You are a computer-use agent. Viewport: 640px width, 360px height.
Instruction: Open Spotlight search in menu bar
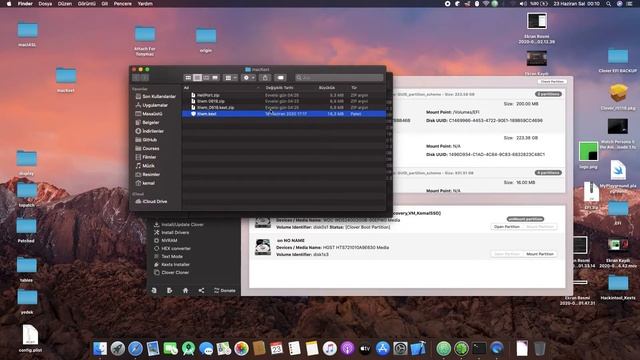click(608, 4)
